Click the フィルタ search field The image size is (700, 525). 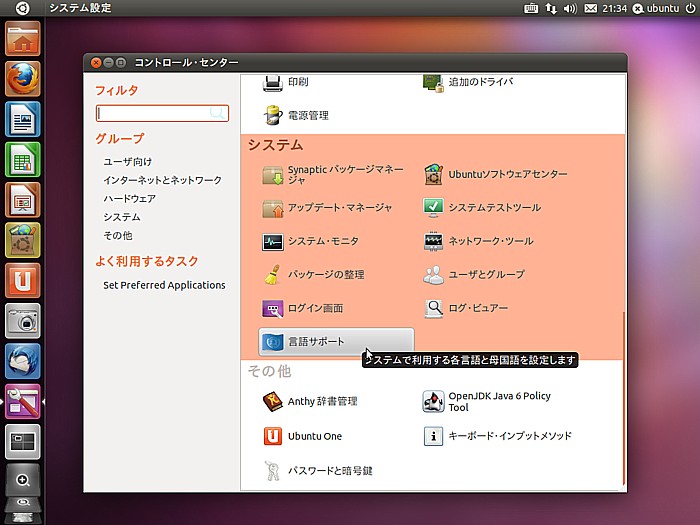click(x=162, y=113)
